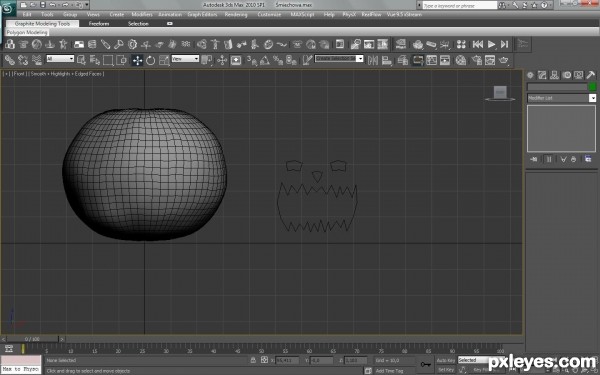This screenshot has width=600, height=375.
Task: Open the Modify command panel tab
Action: point(542,75)
